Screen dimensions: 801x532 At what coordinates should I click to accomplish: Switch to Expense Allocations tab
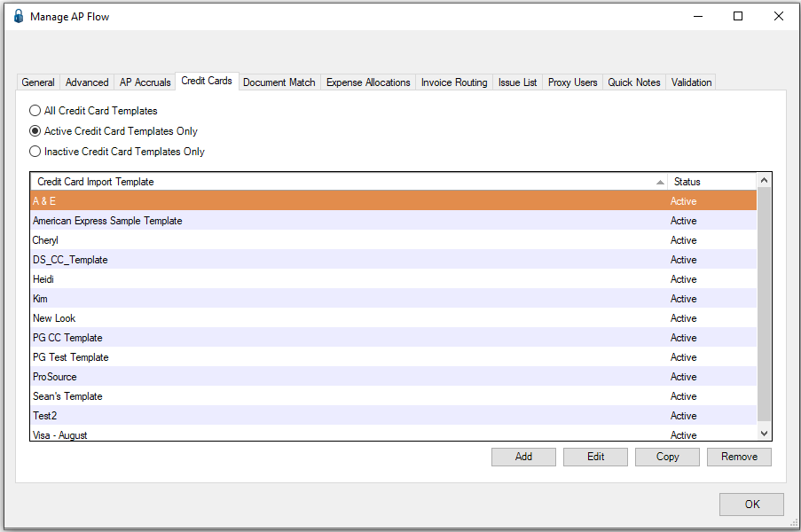point(368,82)
